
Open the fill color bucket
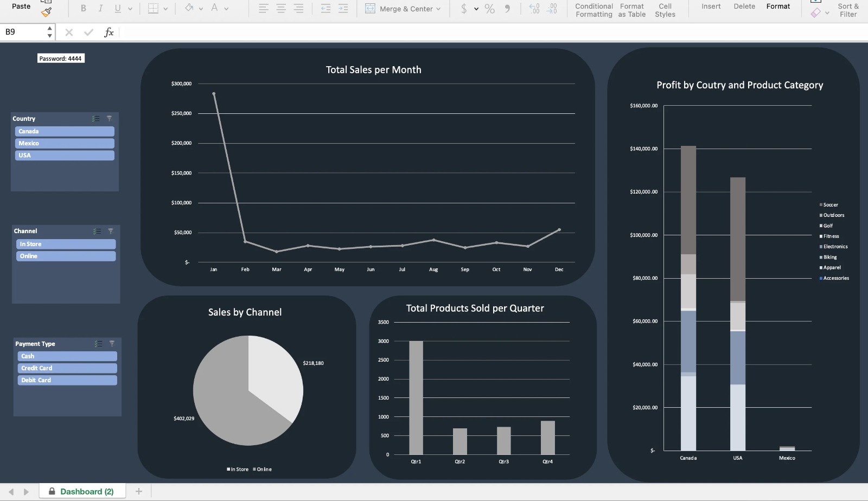(x=189, y=8)
